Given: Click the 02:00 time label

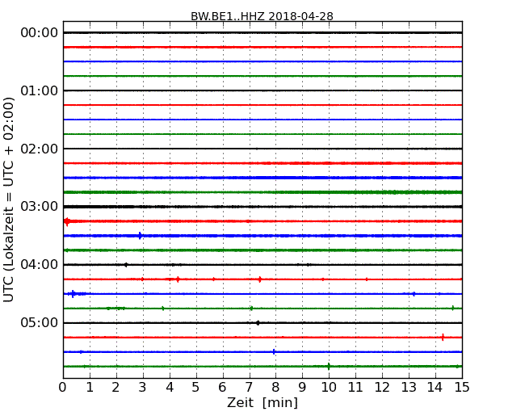Looking at the screenshot, I should (x=40, y=149).
